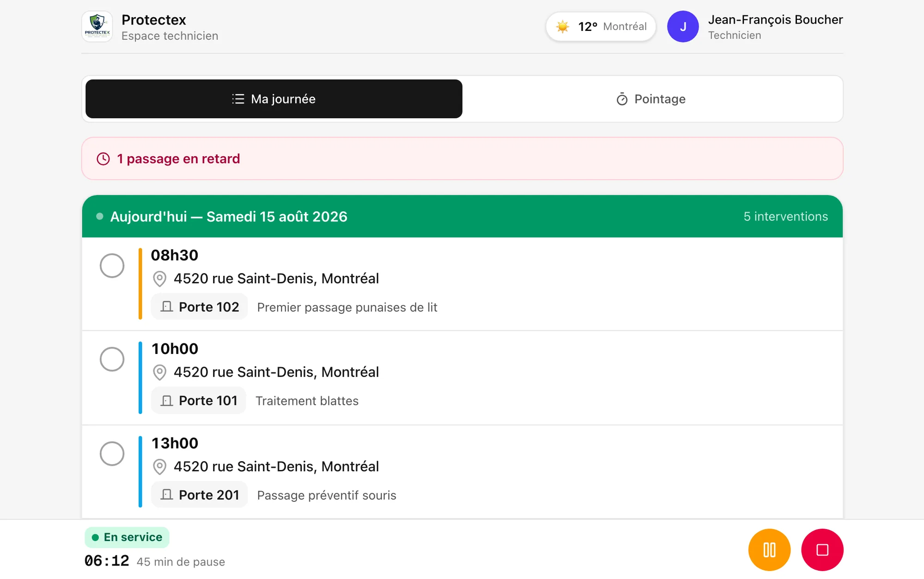Viewport: 924px width, 579px height.
Task: Select the Porte 102 badge
Action: pos(200,307)
